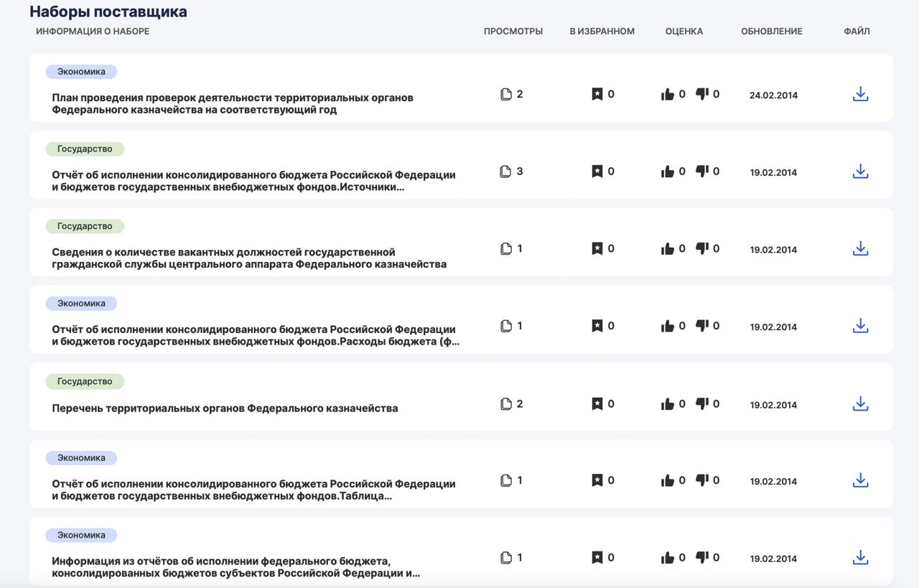Select Экономика tag above Расходы бюджета report

[81, 303]
